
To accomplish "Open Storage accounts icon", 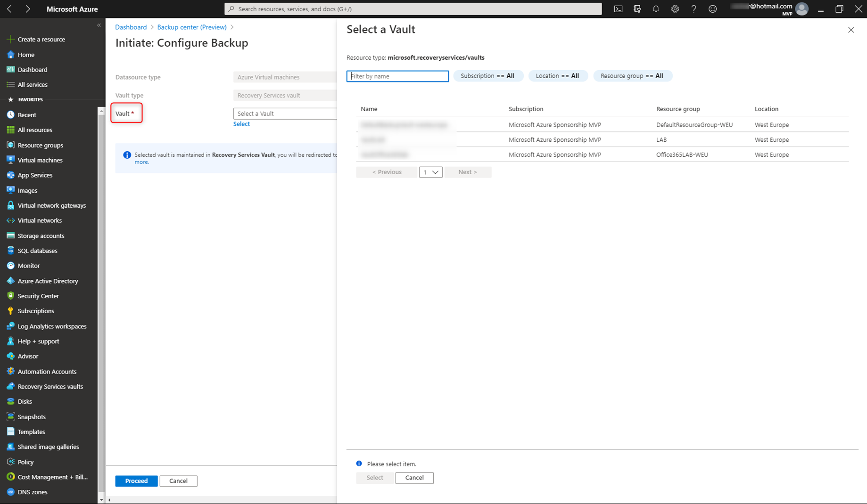I will [x=10, y=236].
